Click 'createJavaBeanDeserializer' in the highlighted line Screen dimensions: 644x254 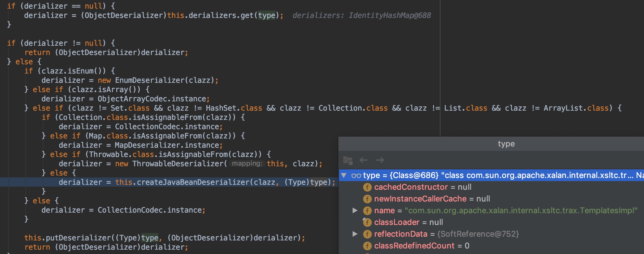[x=193, y=182]
